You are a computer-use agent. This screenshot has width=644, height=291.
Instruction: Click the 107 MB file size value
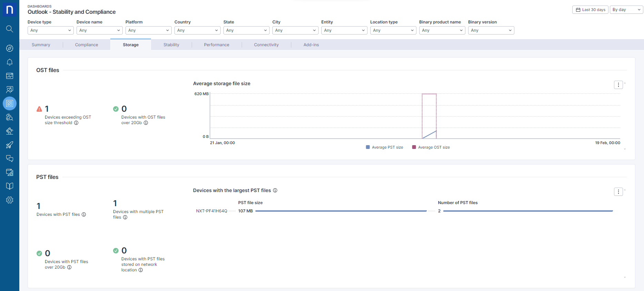coord(245,211)
